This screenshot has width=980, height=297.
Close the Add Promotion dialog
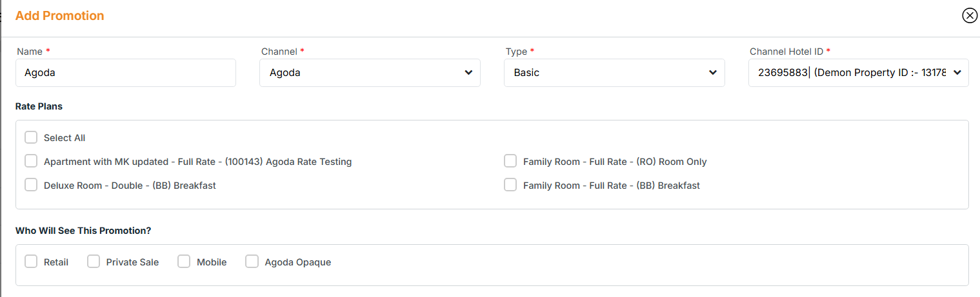tap(970, 15)
